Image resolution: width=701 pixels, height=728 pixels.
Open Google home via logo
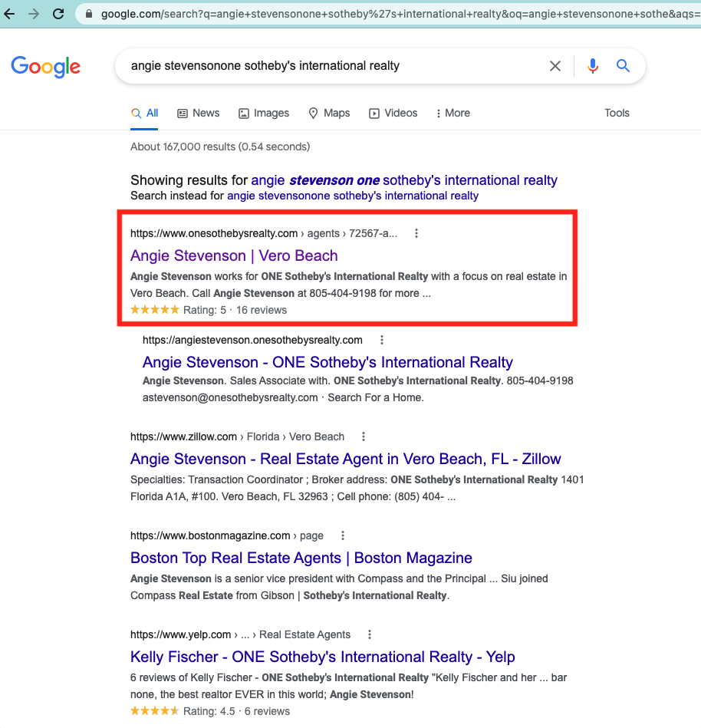(x=45, y=67)
